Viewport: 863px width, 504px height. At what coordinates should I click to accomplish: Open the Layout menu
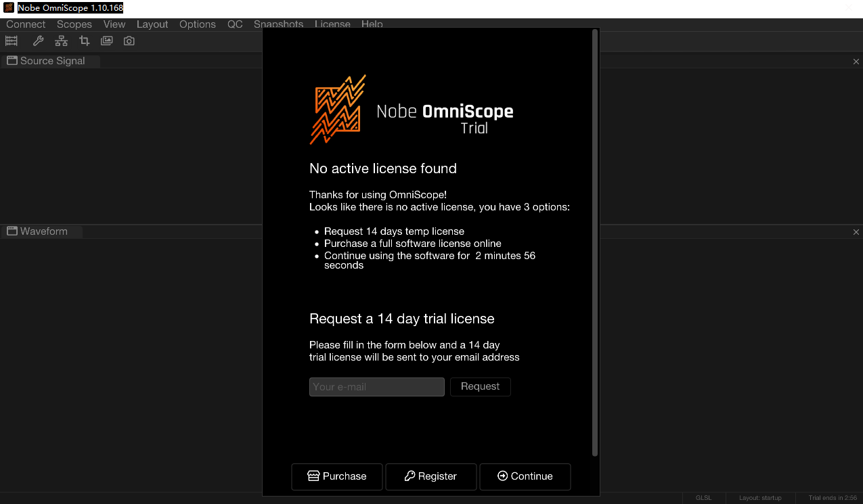click(152, 24)
